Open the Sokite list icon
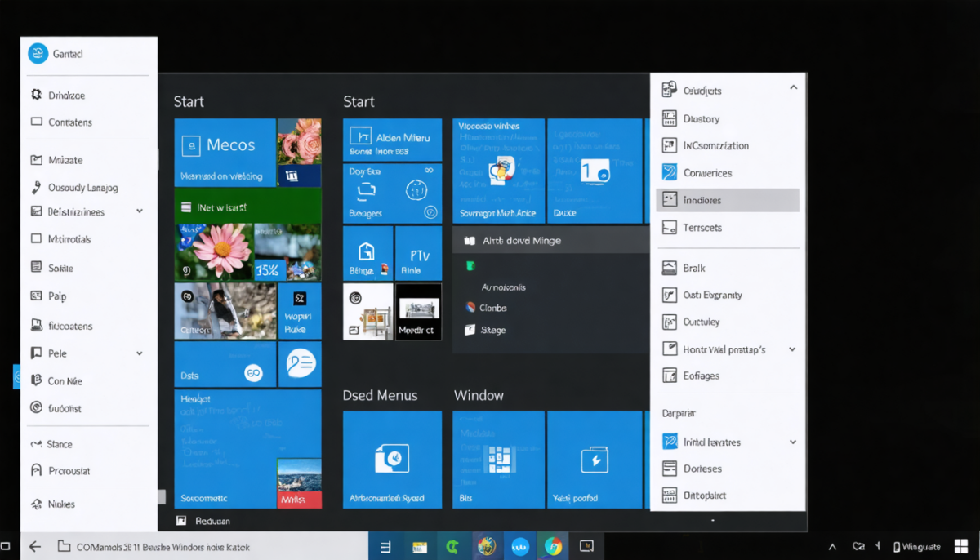This screenshot has width=980, height=560. pyautogui.click(x=36, y=267)
